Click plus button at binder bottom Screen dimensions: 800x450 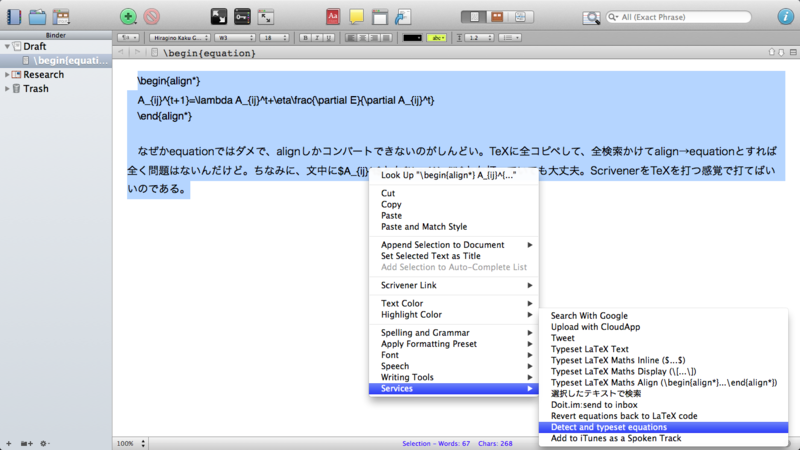tap(9, 443)
